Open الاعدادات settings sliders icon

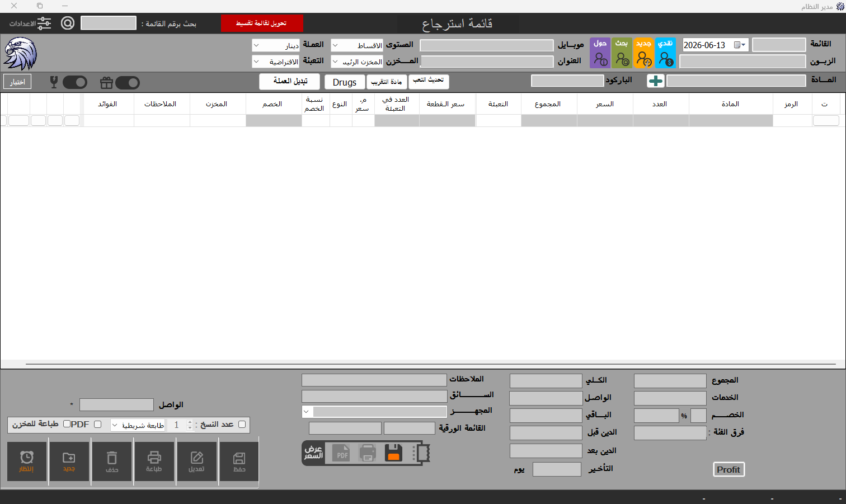pos(44,23)
